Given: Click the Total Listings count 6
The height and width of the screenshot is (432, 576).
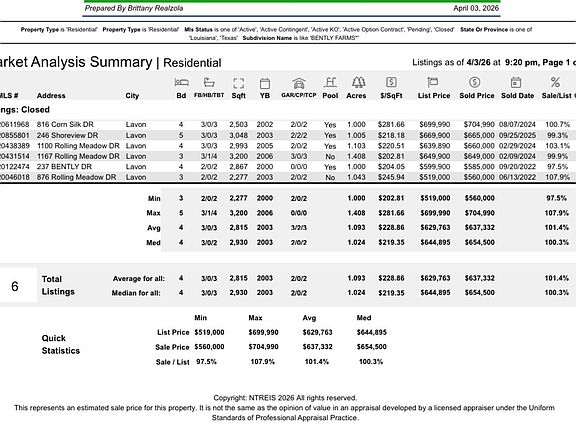Looking at the screenshot, I should coord(15,286).
